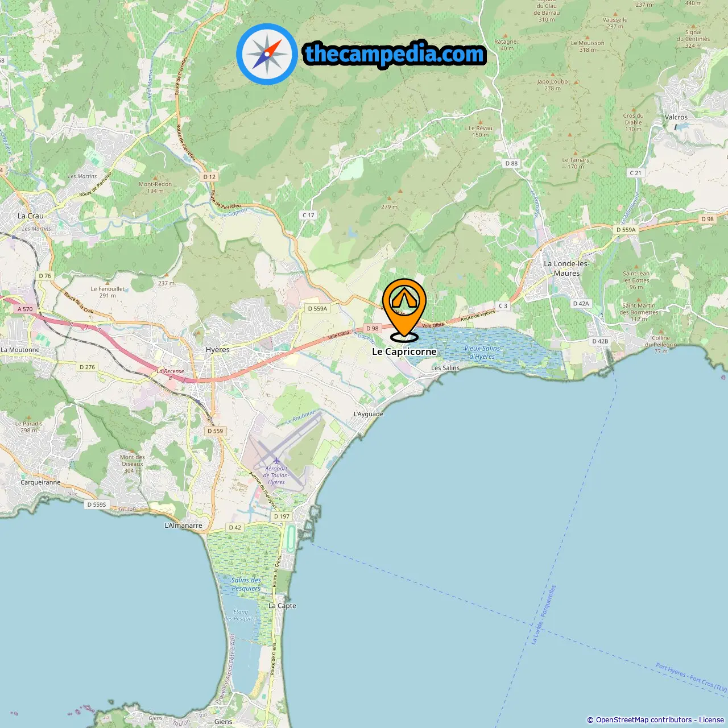Click the A 570 motorway road shield
Image resolution: width=728 pixels, height=728 pixels.
pos(25,309)
